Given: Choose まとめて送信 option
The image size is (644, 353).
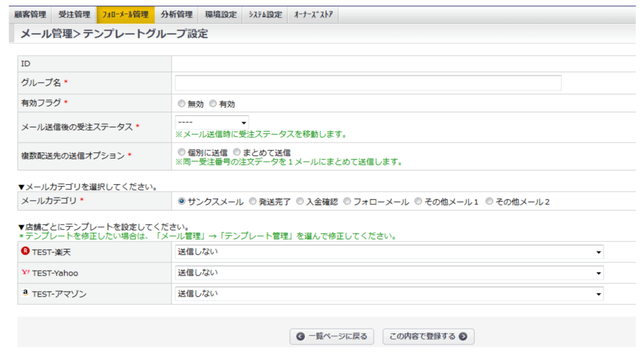Looking at the screenshot, I should 237,152.
